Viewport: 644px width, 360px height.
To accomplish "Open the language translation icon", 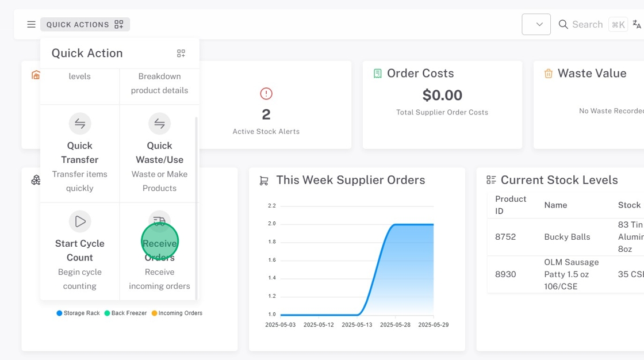I will 637,24.
